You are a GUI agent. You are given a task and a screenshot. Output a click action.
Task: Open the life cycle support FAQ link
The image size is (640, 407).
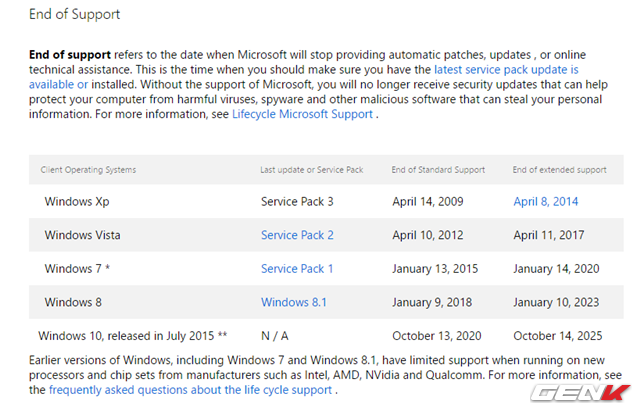pyautogui.click(x=190, y=390)
